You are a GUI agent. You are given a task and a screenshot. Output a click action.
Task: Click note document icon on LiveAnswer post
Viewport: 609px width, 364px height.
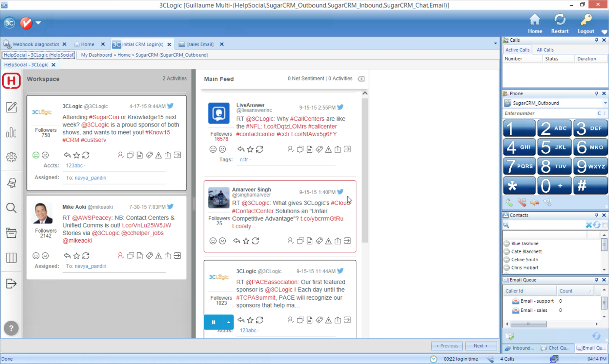point(309,149)
